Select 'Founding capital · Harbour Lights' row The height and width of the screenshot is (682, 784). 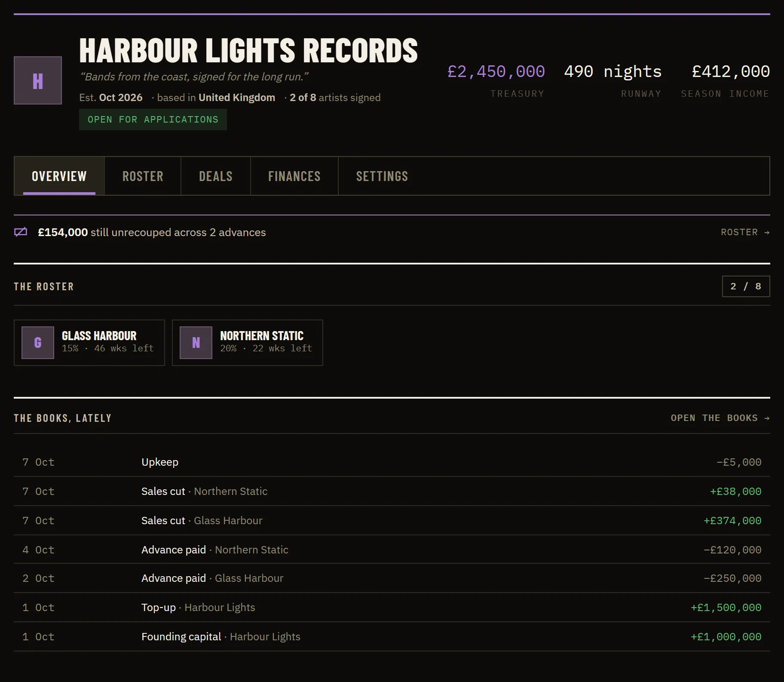392,637
